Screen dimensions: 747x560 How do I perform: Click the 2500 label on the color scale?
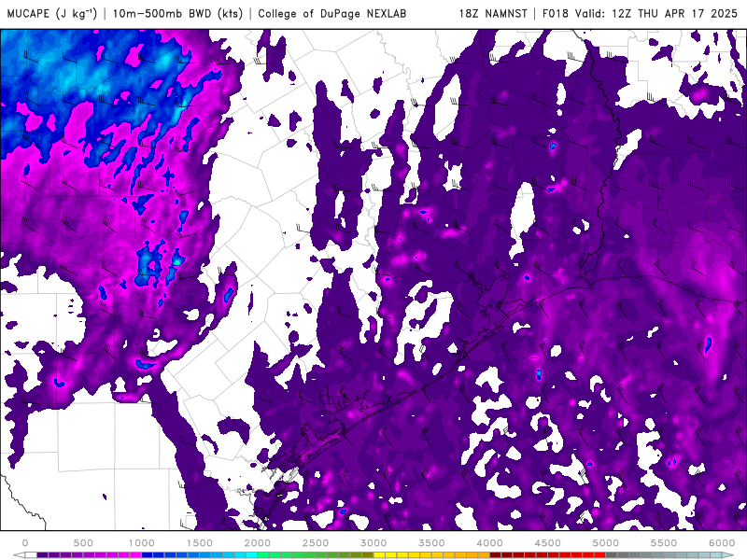[x=316, y=543]
